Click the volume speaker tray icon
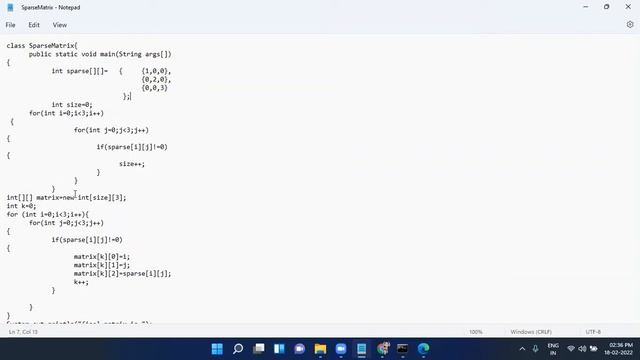 [x=582, y=349]
